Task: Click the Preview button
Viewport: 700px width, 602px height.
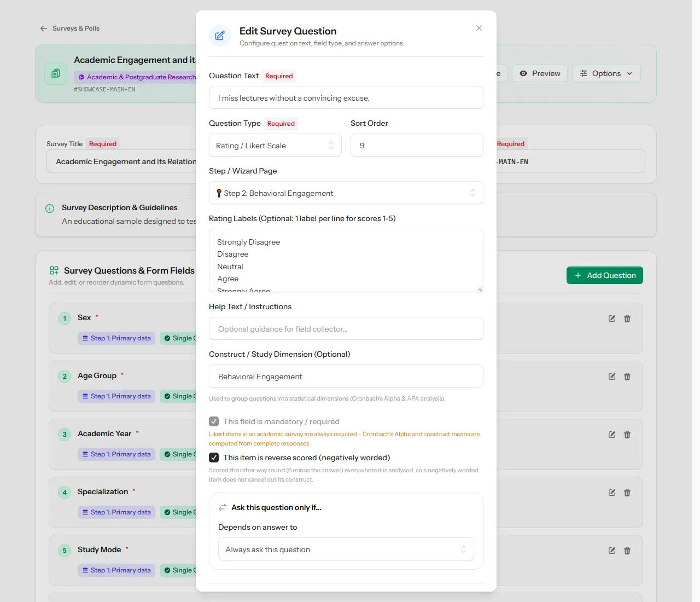Action: coord(540,73)
